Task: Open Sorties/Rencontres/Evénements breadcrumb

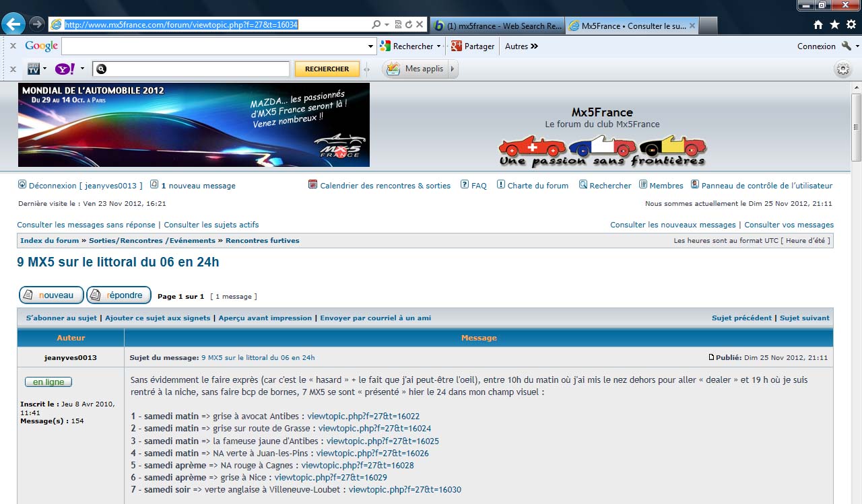Action: tap(152, 240)
